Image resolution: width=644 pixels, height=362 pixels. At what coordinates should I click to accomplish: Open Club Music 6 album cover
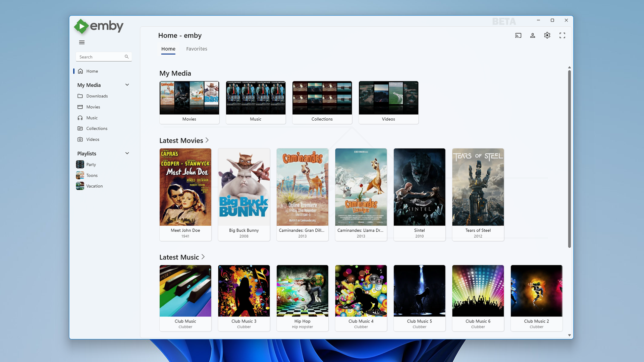tap(478, 291)
